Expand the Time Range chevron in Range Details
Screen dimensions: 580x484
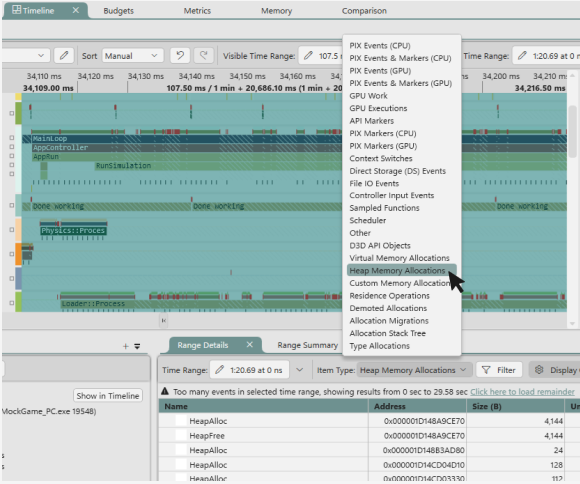[x=300, y=370]
